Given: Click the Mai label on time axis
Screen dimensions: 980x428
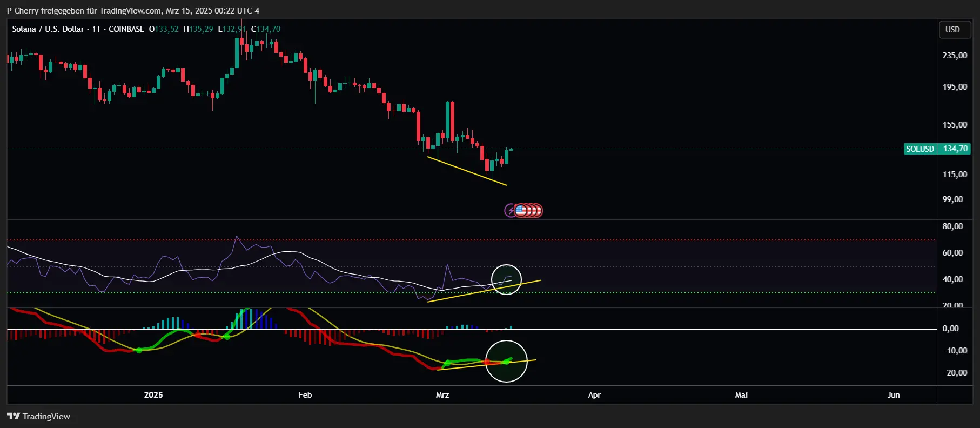Looking at the screenshot, I should pos(741,395).
